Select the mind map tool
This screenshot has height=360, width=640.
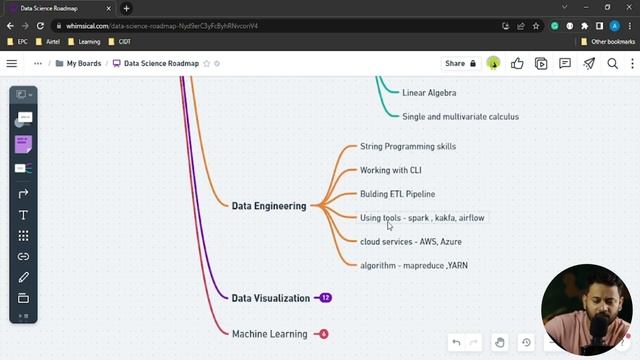(x=24, y=168)
